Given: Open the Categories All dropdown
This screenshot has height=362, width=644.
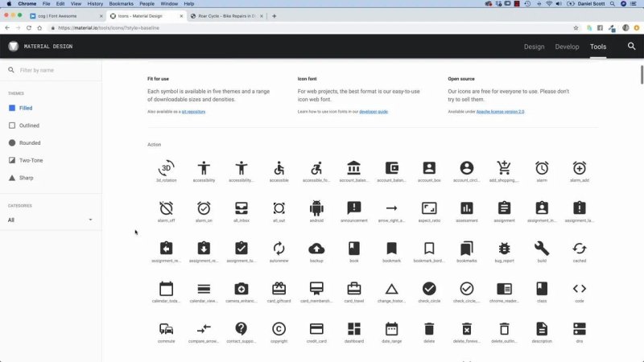Looking at the screenshot, I should [50, 220].
